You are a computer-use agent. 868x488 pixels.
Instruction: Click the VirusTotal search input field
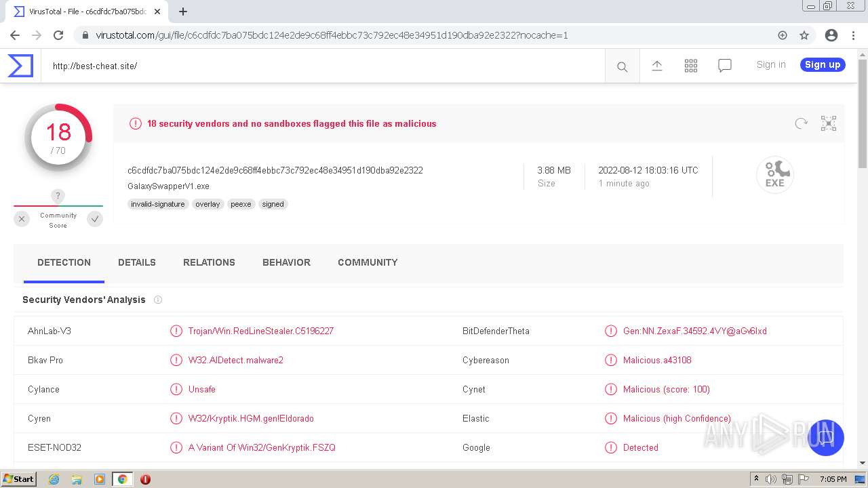[323, 66]
